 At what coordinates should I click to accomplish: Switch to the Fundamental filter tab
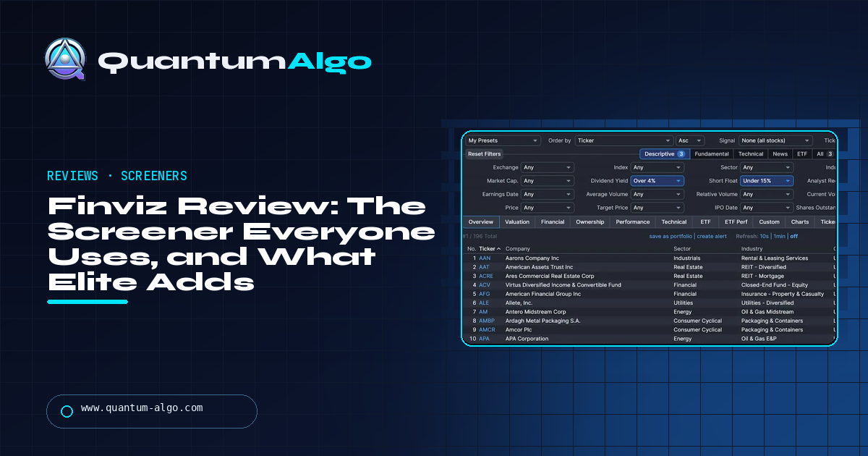point(712,154)
